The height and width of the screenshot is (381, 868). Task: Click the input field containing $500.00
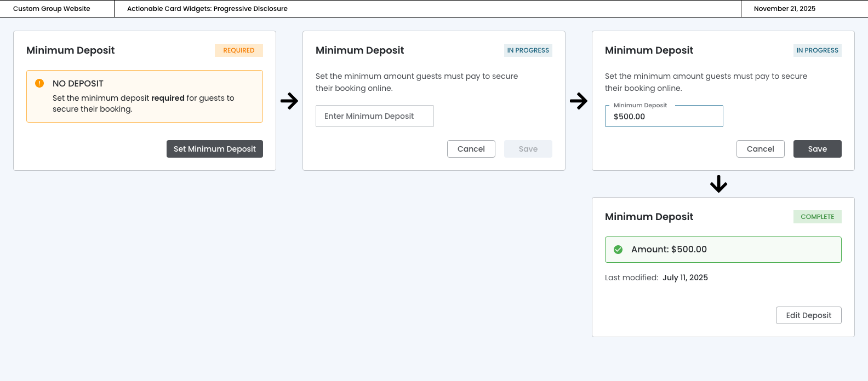(x=664, y=117)
